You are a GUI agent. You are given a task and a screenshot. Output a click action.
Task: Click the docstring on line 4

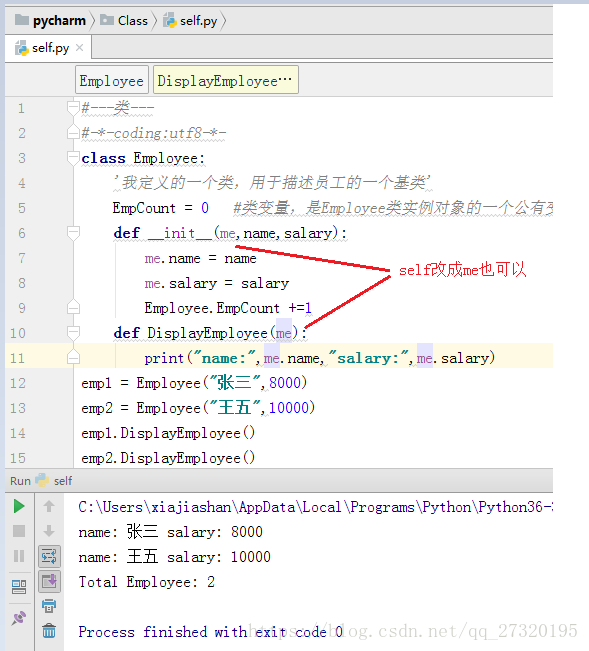click(x=272, y=183)
